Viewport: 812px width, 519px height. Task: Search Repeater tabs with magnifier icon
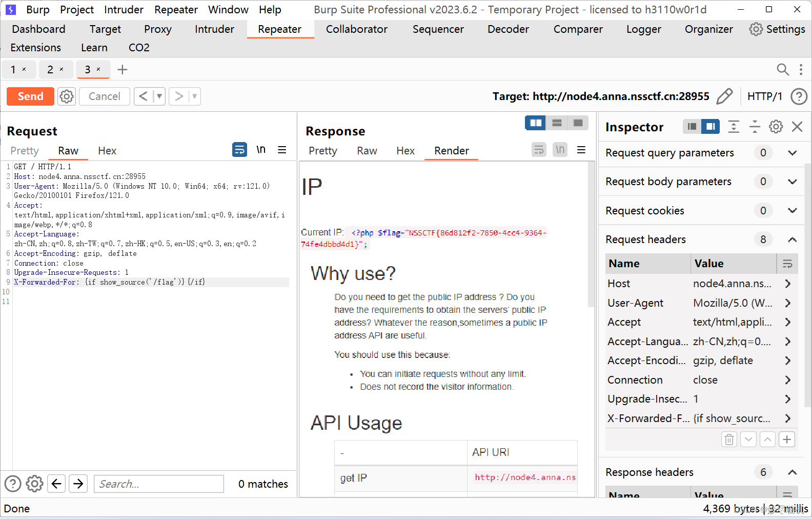[782, 70]
